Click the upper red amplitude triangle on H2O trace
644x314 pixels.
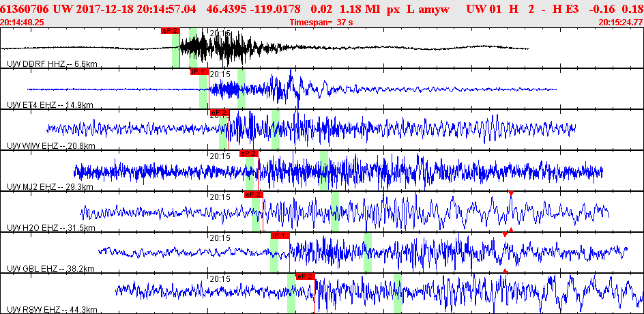point(511,193)
